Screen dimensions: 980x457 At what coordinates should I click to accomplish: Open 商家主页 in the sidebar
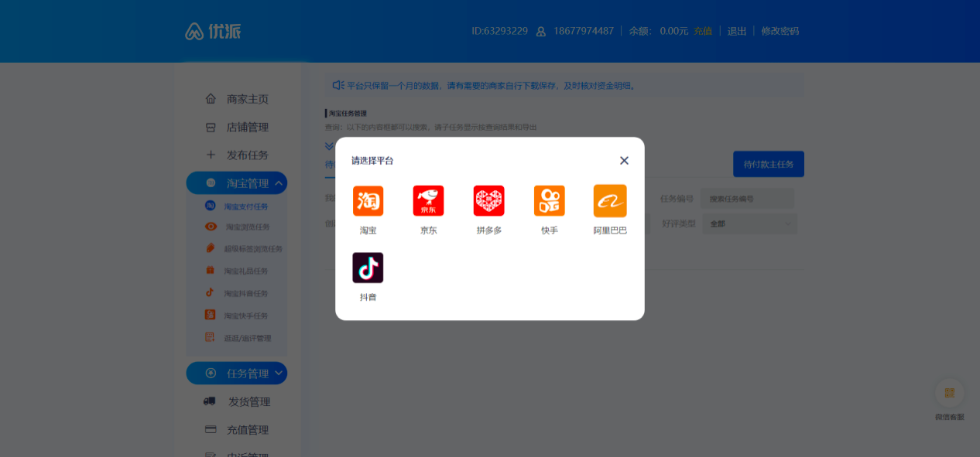click(x=247, y=99)
